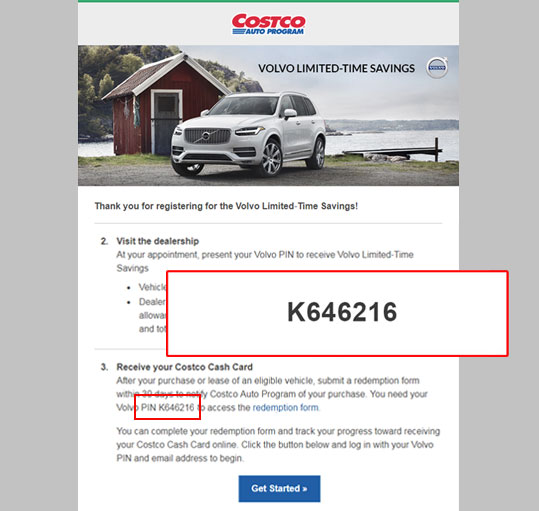Viewport: 539px width, 511px height.
Task: Click the sentence about presenting your Volvo PIN
Action: (265, 261)
